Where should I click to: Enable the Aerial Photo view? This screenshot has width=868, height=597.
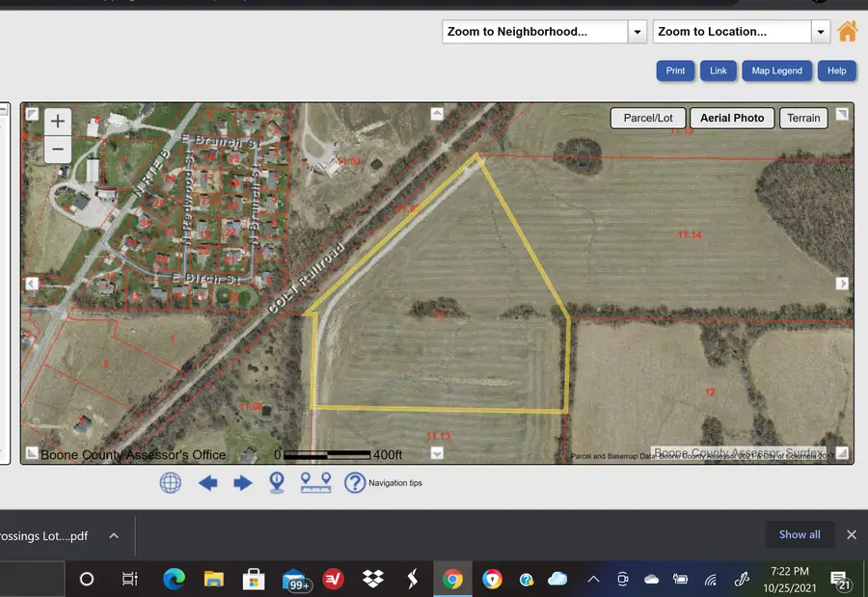point(731,118)
